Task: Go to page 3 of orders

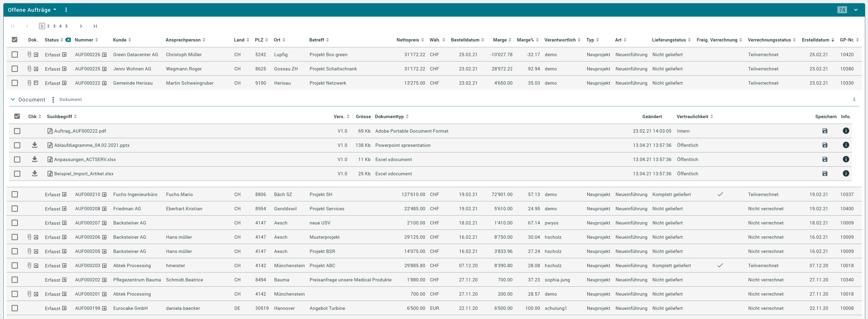Action: point(54,26)
